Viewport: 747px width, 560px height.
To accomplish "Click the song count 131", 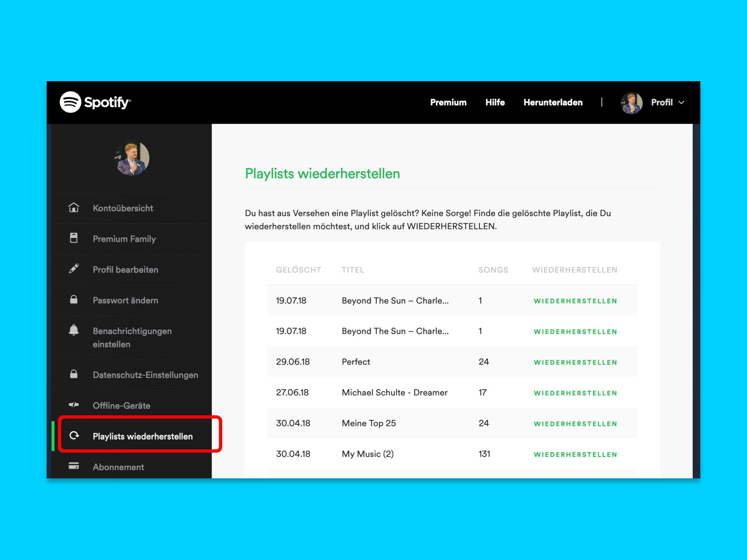I will pos(484,454).
